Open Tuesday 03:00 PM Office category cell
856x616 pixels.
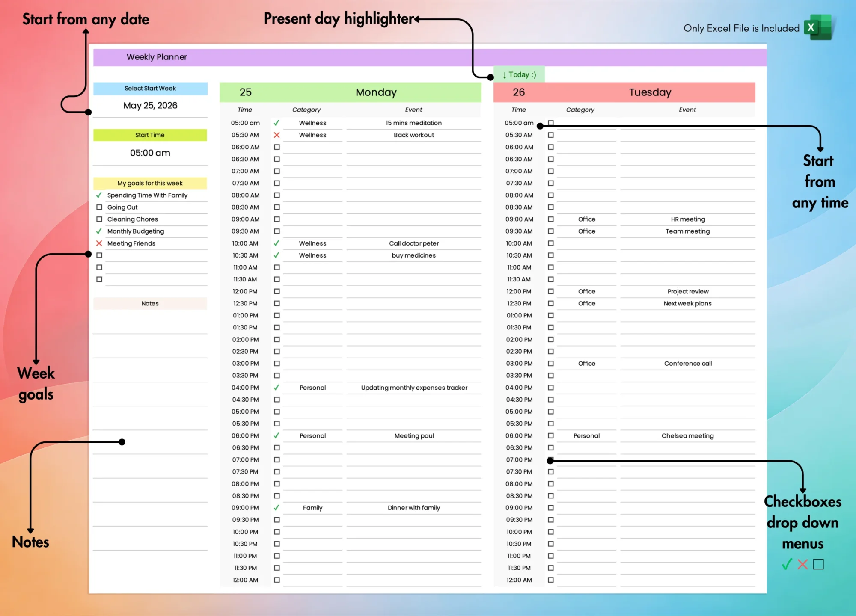[586, 364]
